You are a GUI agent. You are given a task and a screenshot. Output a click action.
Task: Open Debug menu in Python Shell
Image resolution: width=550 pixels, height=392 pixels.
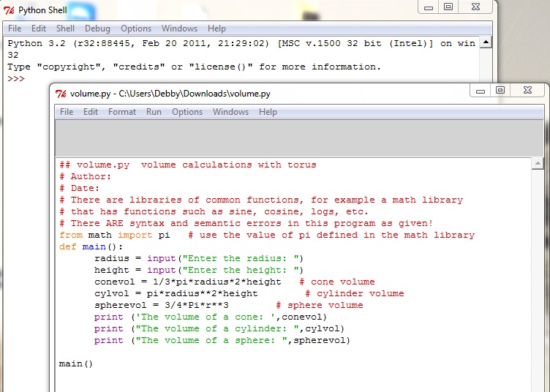97,29
